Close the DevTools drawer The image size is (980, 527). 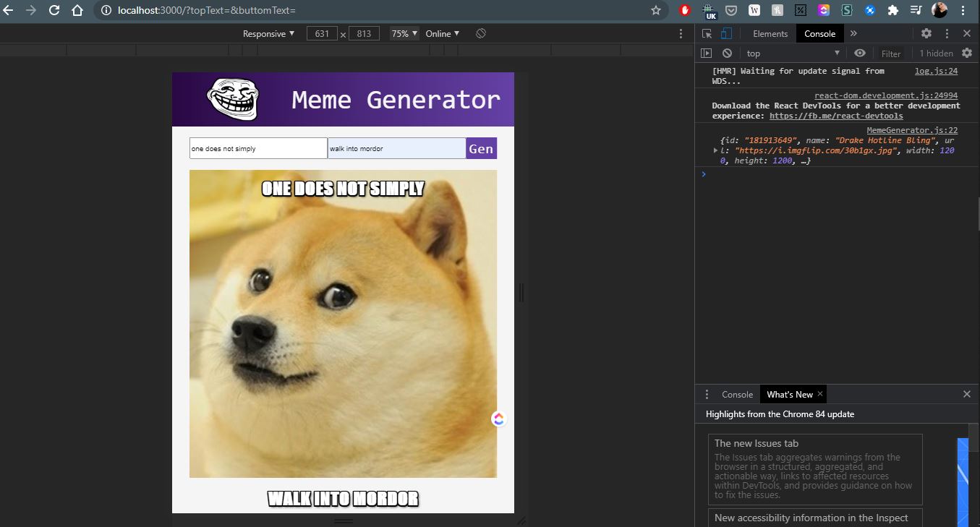[x=967, y=394]
